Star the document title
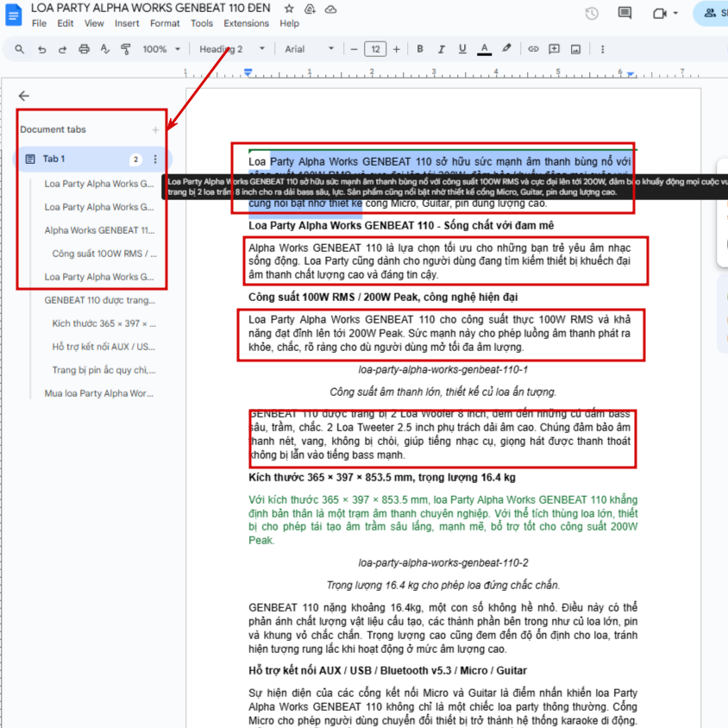The width and height of the screenshot is (728, 728). 289,9
